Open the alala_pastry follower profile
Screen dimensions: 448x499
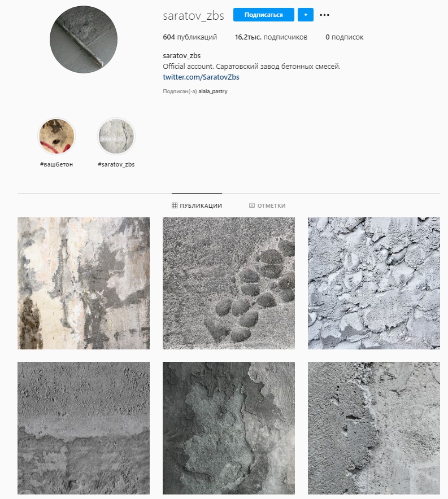click(212, 91)
